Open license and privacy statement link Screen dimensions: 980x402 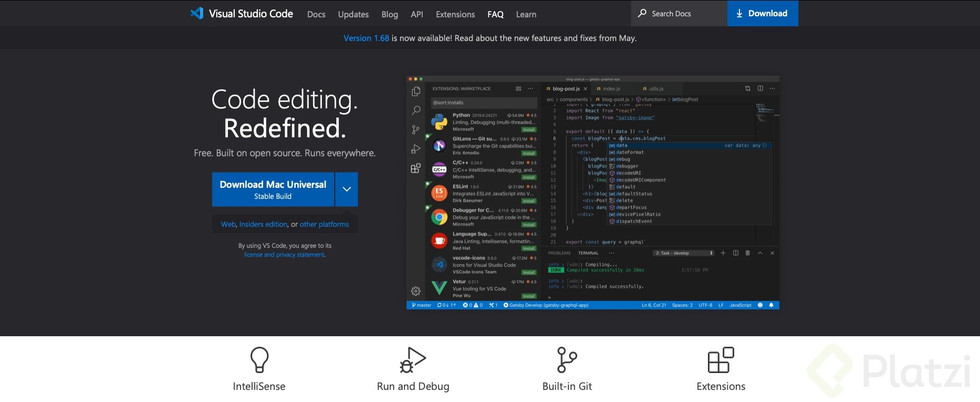(285, 255)
